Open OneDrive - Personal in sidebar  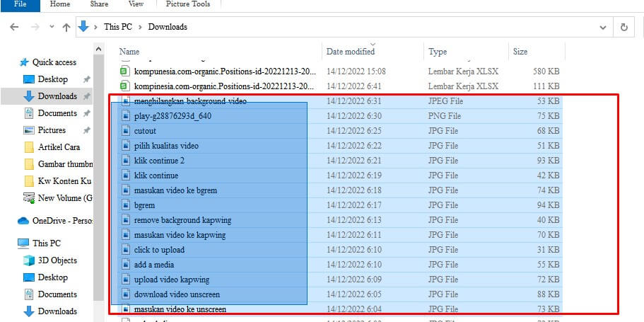point(62,220)
